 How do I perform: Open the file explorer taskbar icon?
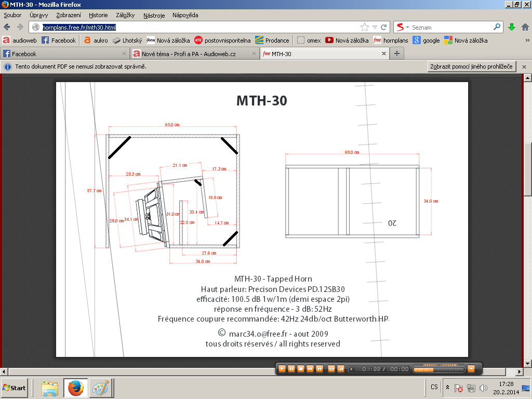tap(50, 388)
